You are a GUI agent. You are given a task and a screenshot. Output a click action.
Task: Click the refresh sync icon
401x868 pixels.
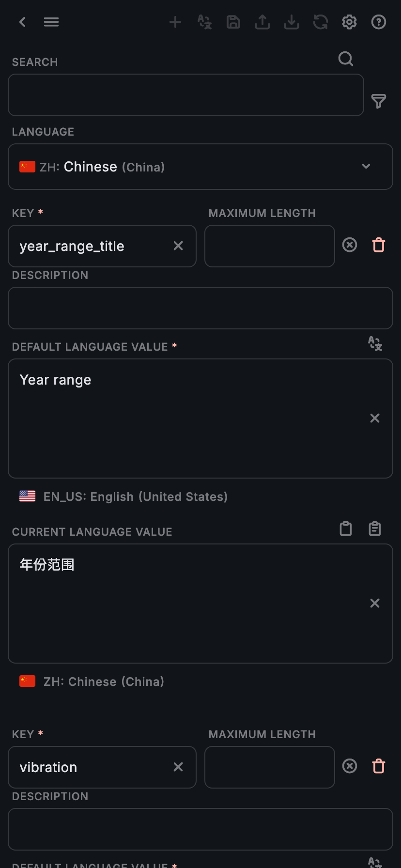[321, 22]
